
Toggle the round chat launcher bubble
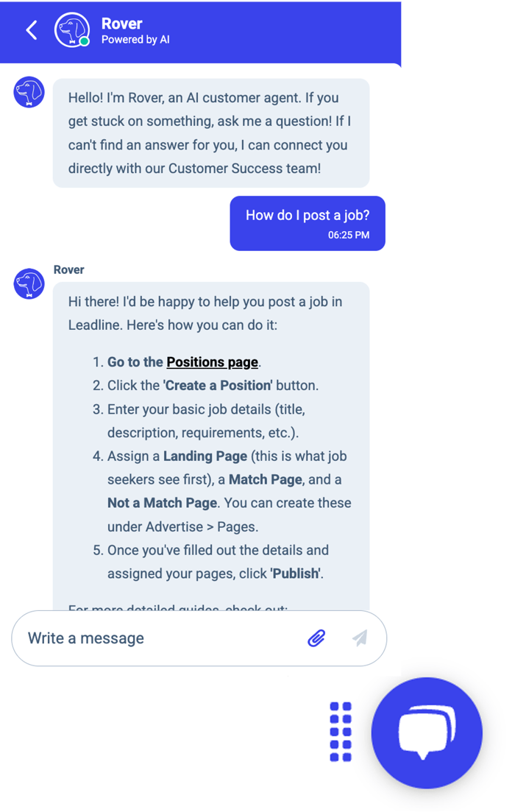427,732
